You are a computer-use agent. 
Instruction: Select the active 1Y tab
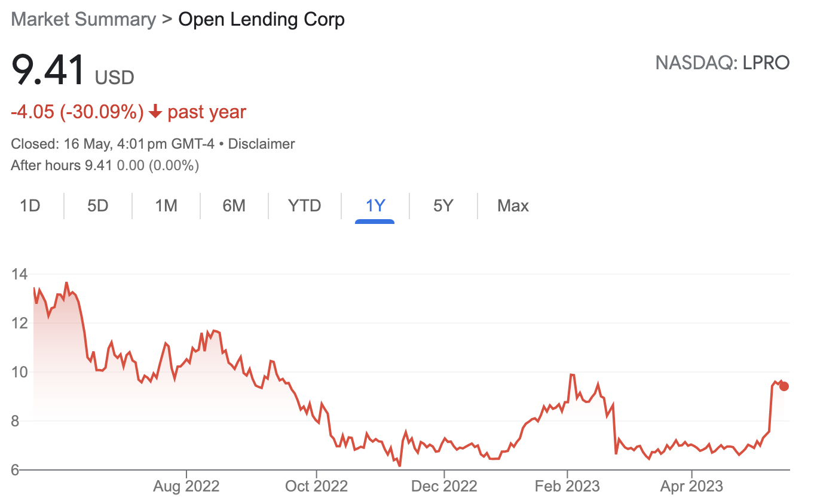pyautogui.click(x=375, y=206)
